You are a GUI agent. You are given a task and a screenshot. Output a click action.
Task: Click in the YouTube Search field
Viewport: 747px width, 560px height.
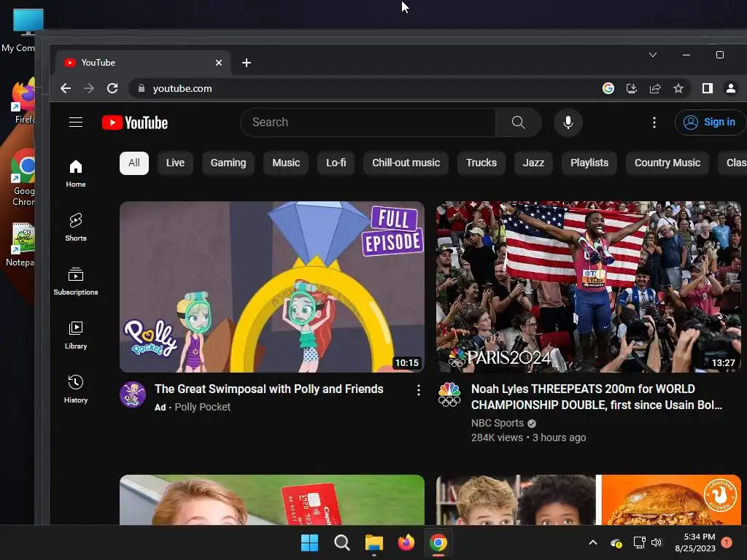[x=368, y=122]
